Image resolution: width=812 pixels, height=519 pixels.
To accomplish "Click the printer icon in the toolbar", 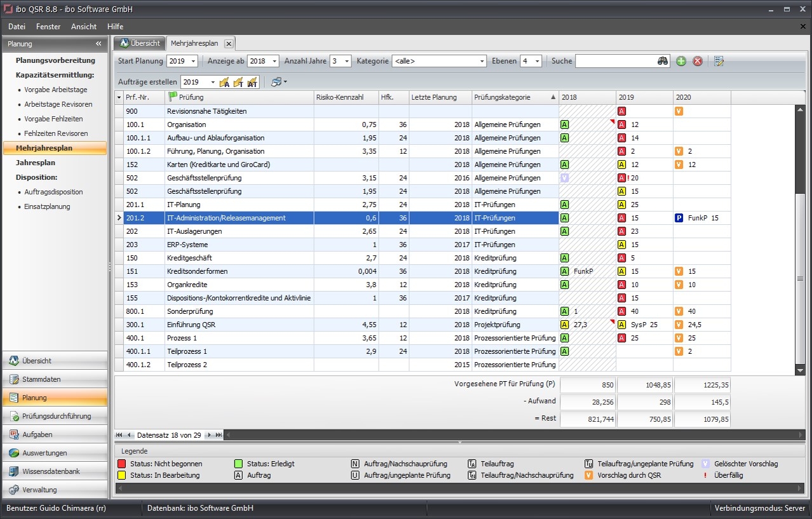I will point(276,82).
